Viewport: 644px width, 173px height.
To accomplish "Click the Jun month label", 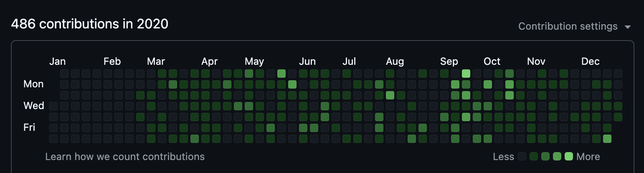I will coord(307,62).
